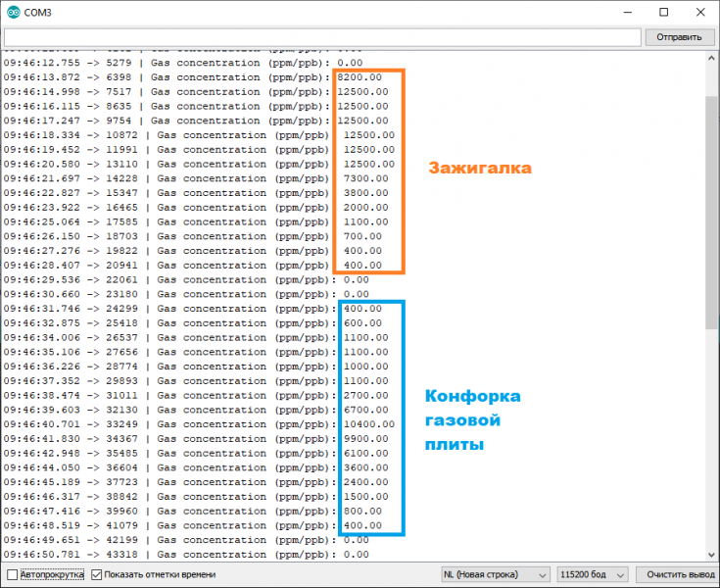The image size is (720, 588).
Task: Select the output line reading 8200.00
Action: (196, 77)
